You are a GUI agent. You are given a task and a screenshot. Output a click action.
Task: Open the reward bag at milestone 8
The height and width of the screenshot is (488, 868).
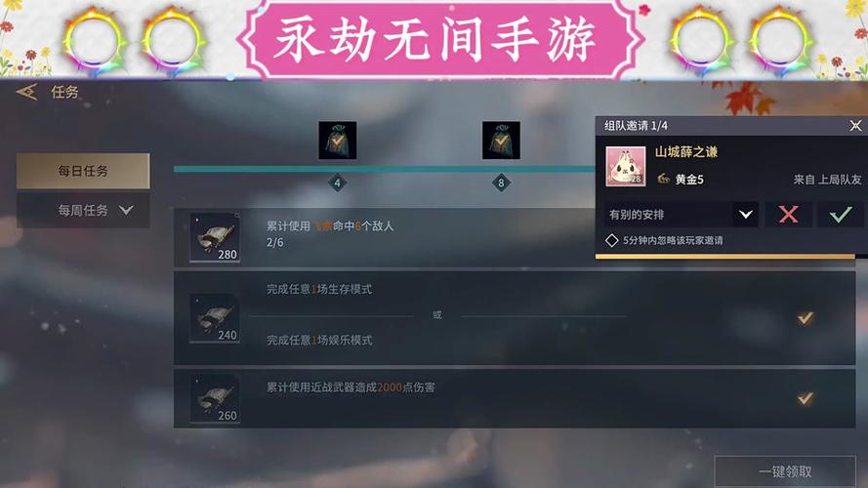tap(501, 141)
